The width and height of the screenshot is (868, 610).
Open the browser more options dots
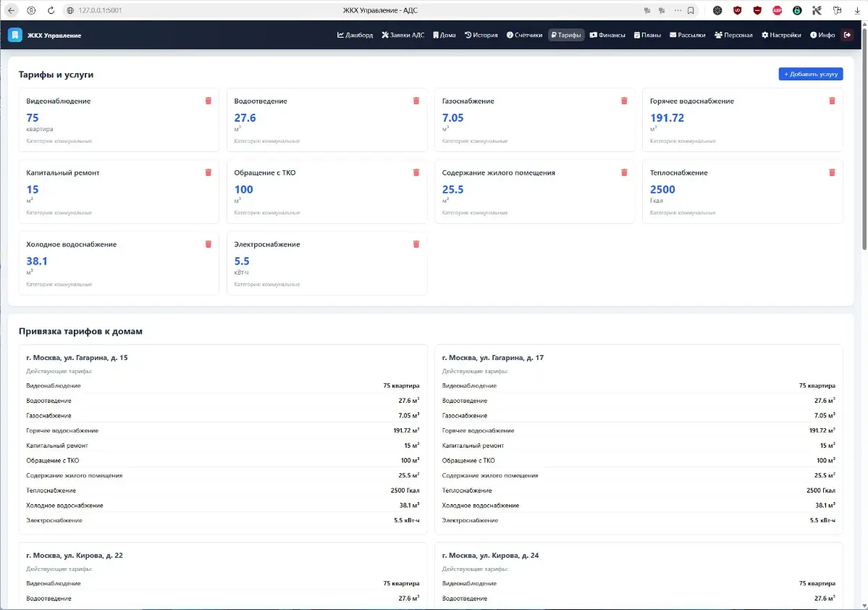(x=678, y=10)
